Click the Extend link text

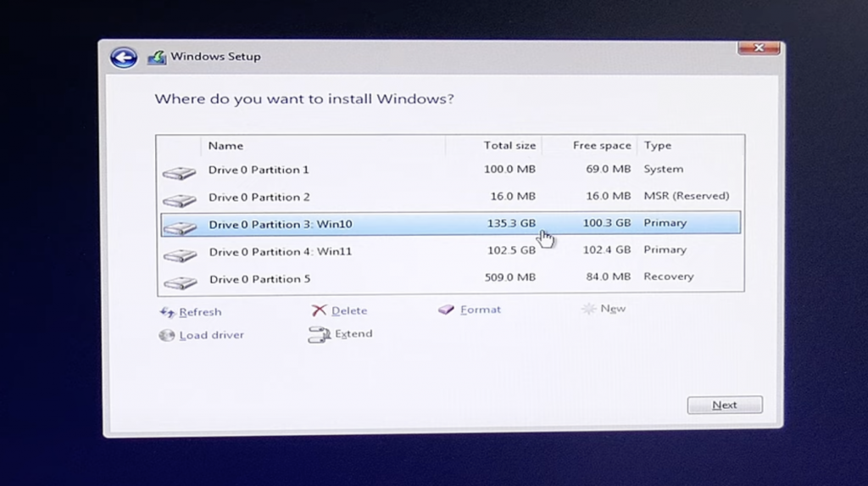tap(353, 333)
